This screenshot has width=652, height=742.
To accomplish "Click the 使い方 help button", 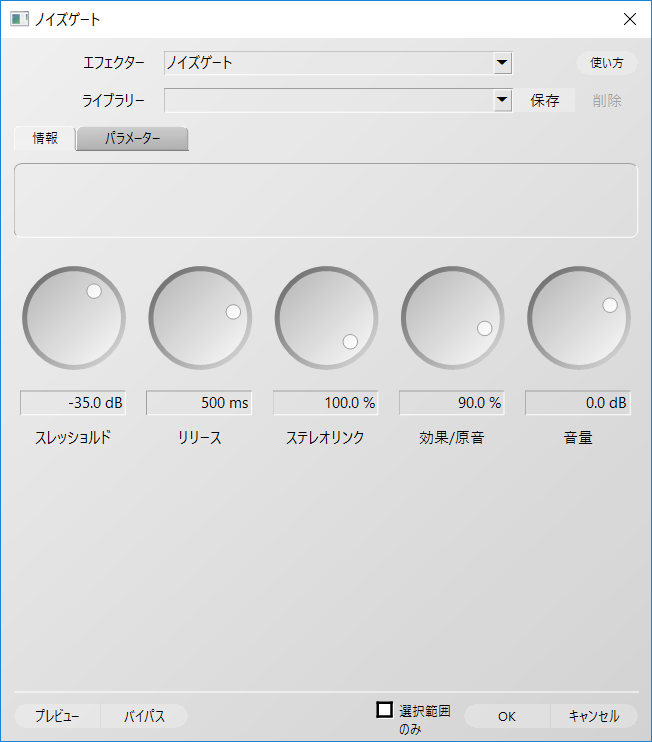I will [x=607, y=63].
